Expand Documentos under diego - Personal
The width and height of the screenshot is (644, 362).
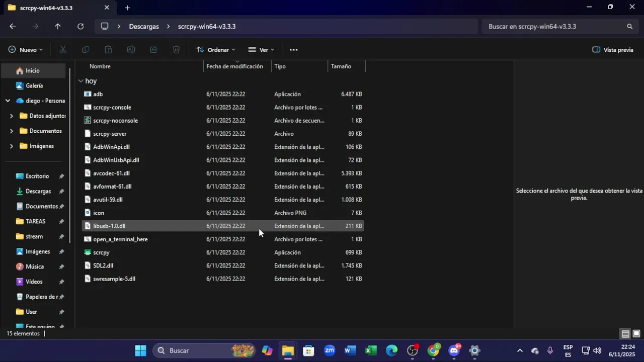pyautogui.click(x=12, y=131)
